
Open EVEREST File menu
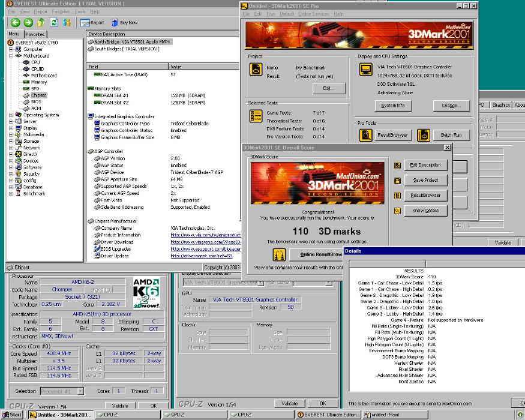click(x=11, y=11)
